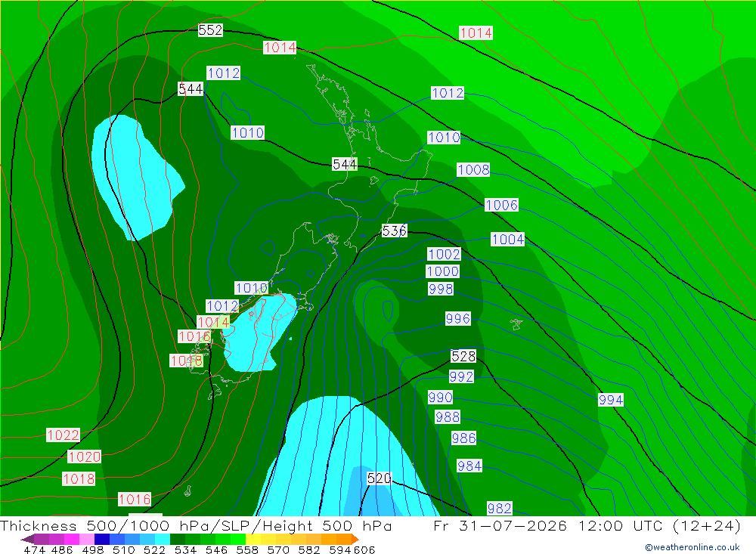Viewport: 756px width, 554px height.
Task: Click the 1006 isobar label
Action: (x=501, y=205)
